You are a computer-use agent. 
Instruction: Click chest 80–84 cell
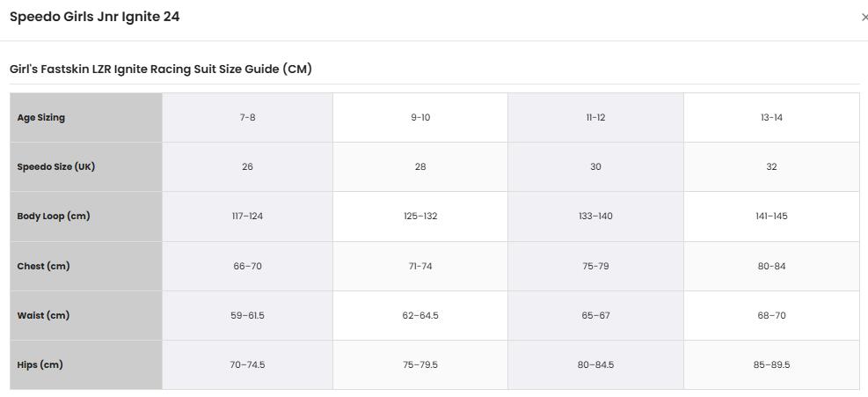771,266
